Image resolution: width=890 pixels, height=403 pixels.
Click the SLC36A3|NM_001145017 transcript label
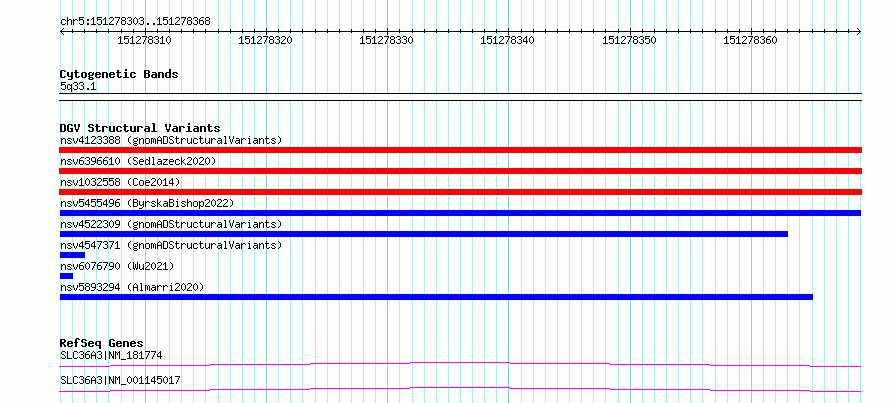120,380
